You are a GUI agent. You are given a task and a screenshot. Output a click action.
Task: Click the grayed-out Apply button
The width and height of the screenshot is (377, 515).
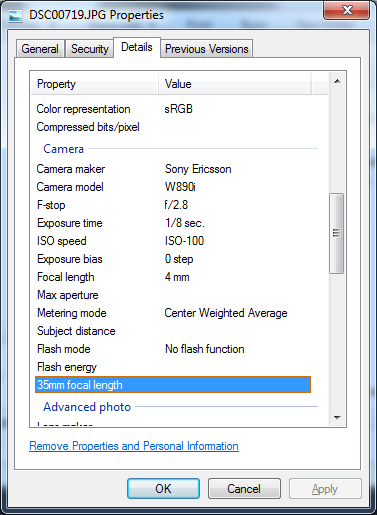tap(325, 489)
